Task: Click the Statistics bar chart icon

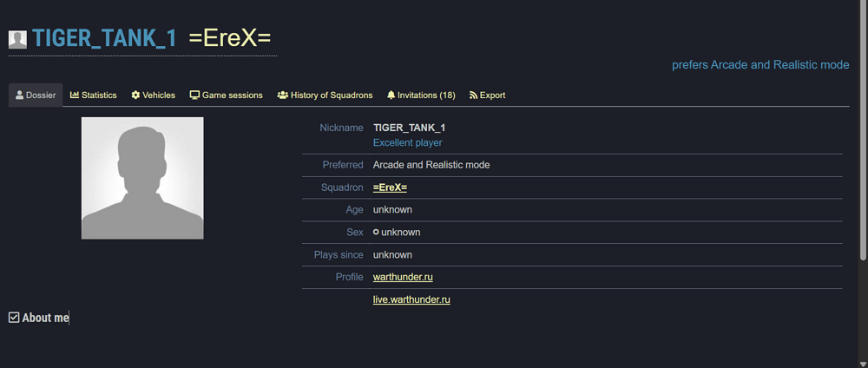Action: [75, 95]
